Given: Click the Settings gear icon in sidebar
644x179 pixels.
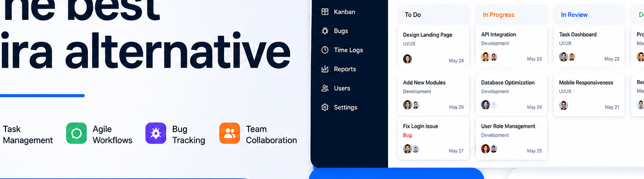Looking at the screenshot, I should click(x=325, y=107).
